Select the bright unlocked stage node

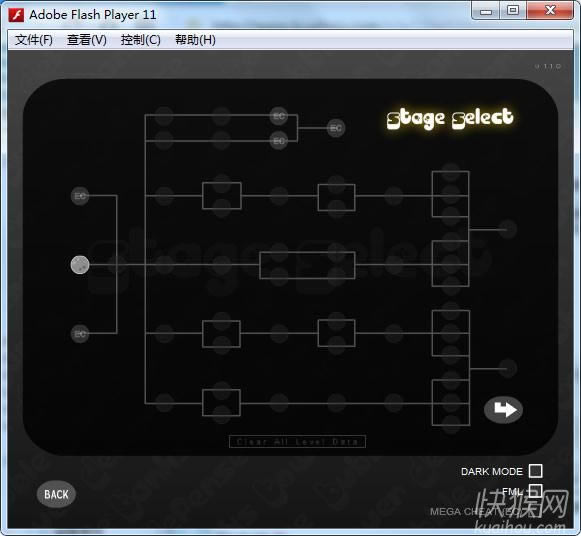pyautogui.click(x=80, y=265)
